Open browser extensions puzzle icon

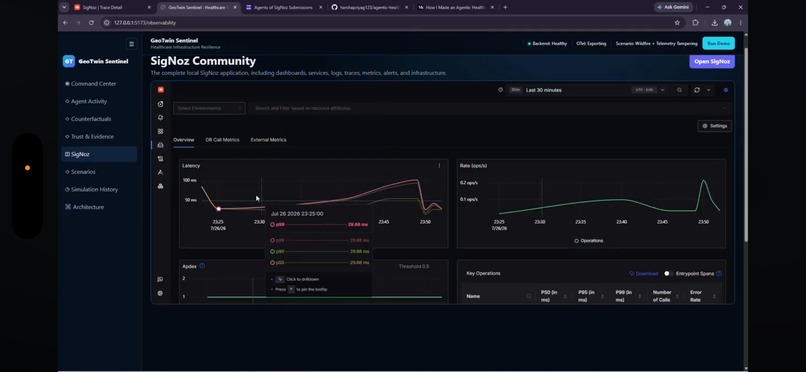(x=695, y=23)
